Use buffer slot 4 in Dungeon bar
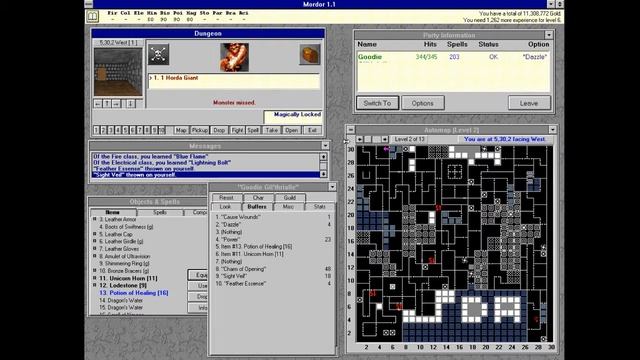 click(118, 130)
